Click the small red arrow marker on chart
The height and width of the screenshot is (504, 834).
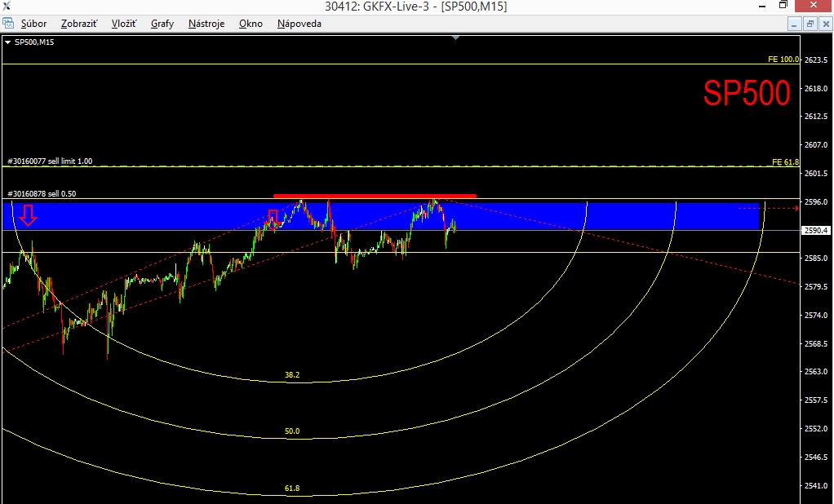[273, 219]
